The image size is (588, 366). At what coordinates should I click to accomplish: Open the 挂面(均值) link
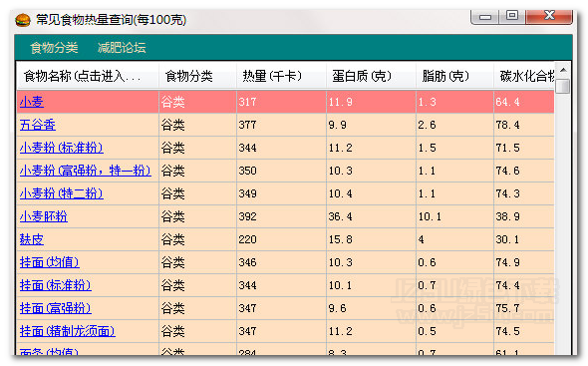click(50, 262)
